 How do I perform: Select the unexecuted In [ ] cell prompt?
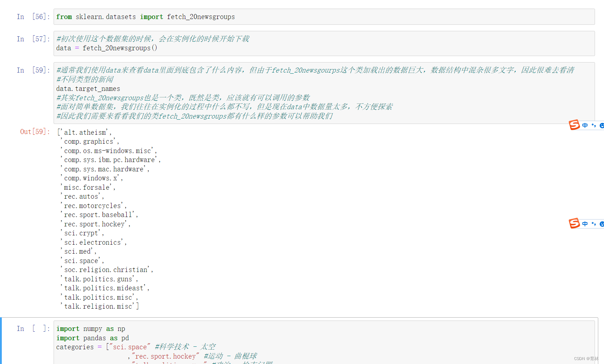pos(33,329)
